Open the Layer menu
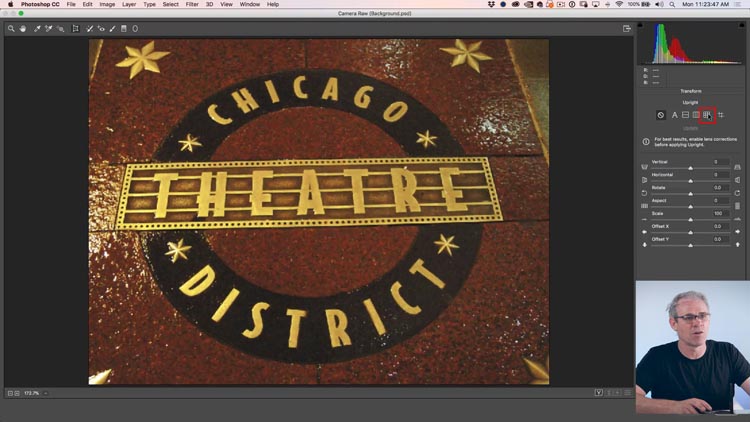 click(128, 4)
